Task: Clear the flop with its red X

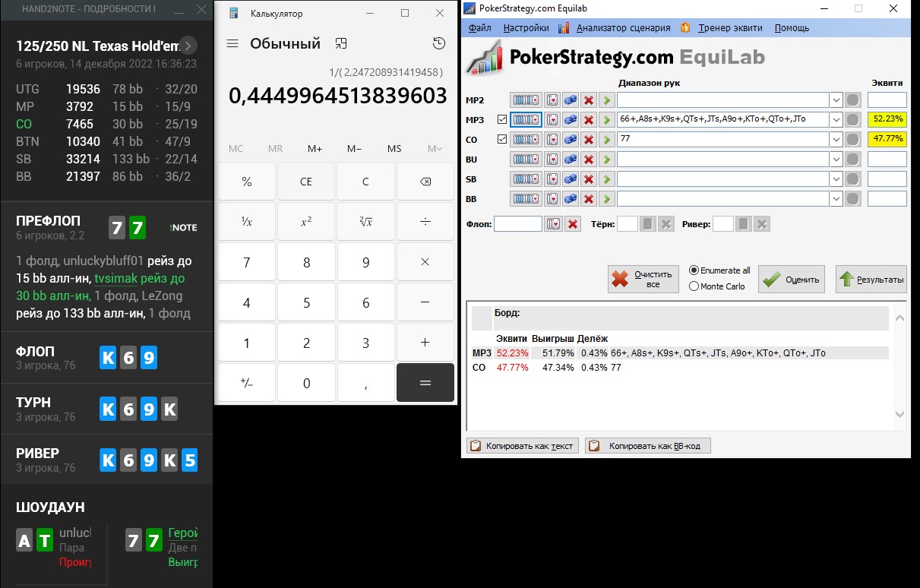Action: click(574, 224)
